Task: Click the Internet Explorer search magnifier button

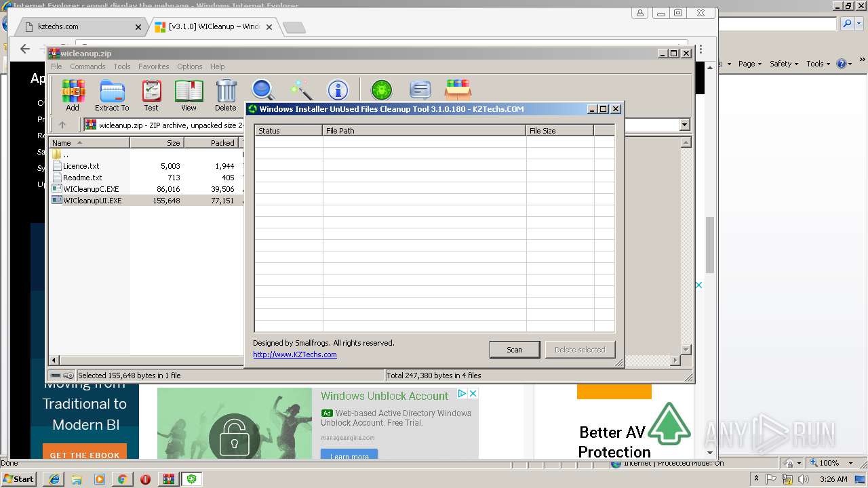Action: pos(847,24)
